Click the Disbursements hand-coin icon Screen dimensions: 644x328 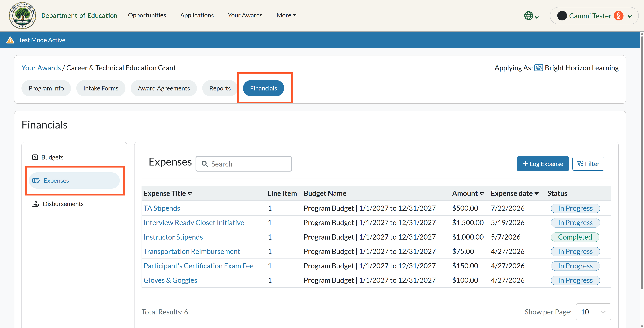36,204
